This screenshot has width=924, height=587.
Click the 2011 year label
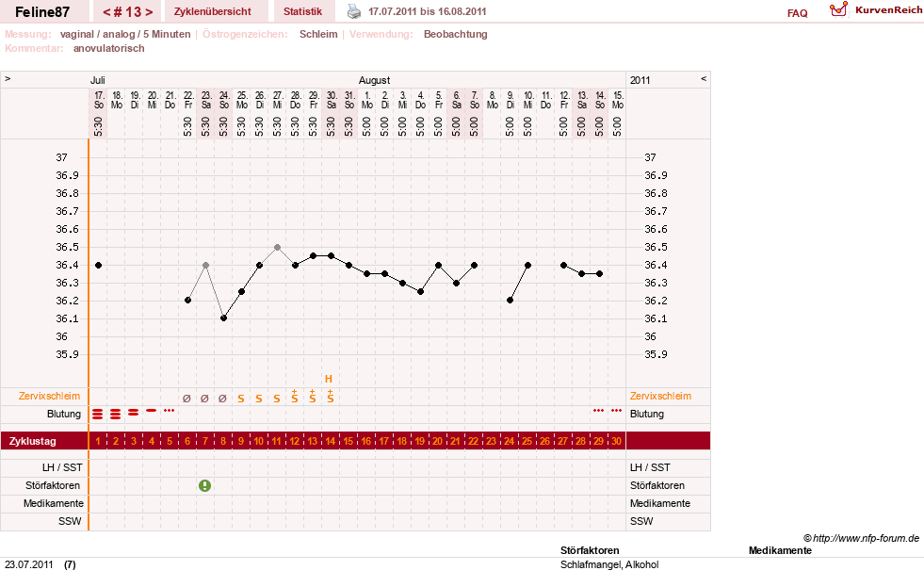(640, 80)
